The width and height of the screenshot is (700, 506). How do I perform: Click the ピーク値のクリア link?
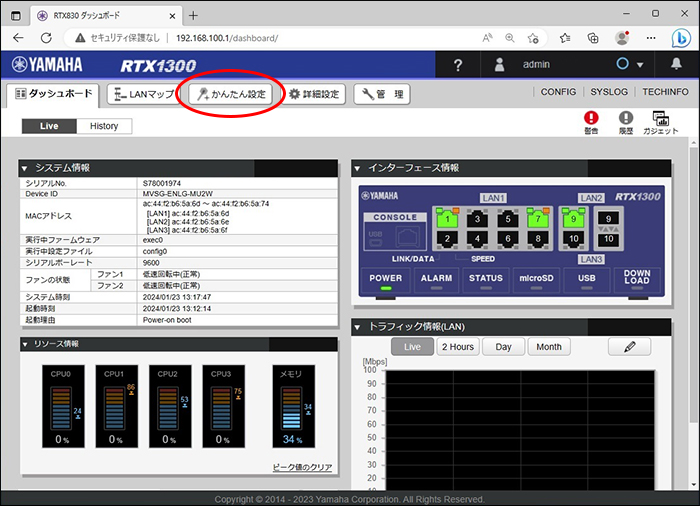pos(302,467)
